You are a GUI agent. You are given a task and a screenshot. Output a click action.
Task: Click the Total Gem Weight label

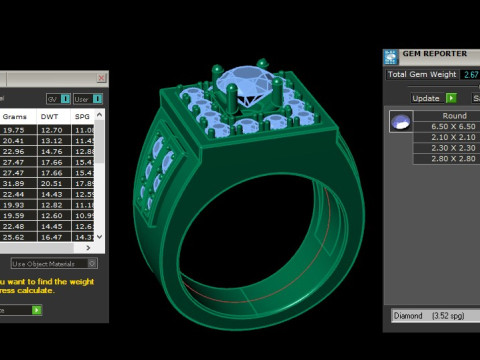coord(422,74)
